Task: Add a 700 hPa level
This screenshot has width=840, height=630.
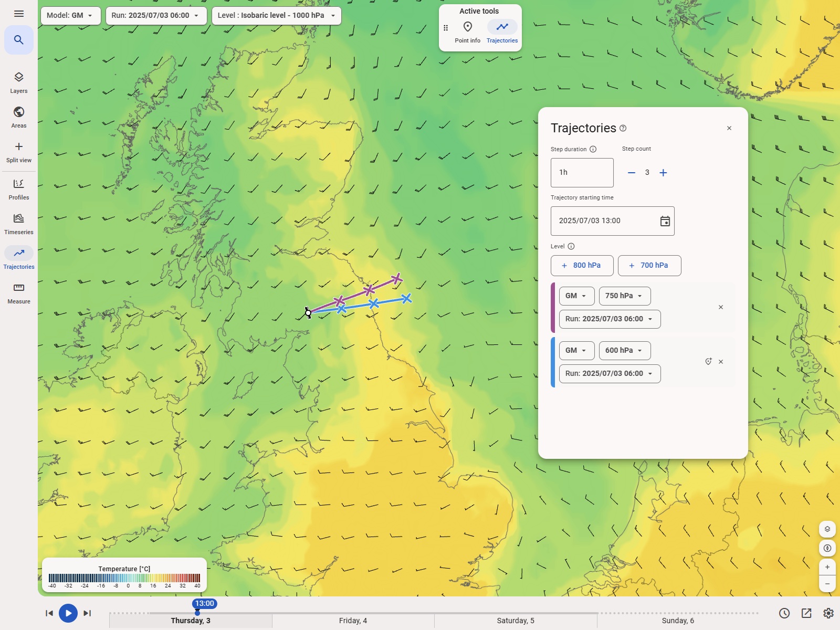Action: pyautogui.click(x=649, y=266)
